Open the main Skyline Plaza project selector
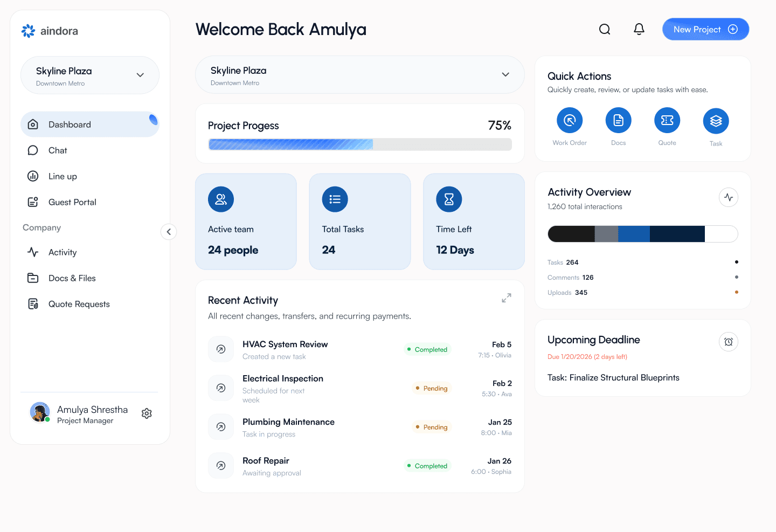The height and width of the screenshot is (532, 776). tap(360, 75)
